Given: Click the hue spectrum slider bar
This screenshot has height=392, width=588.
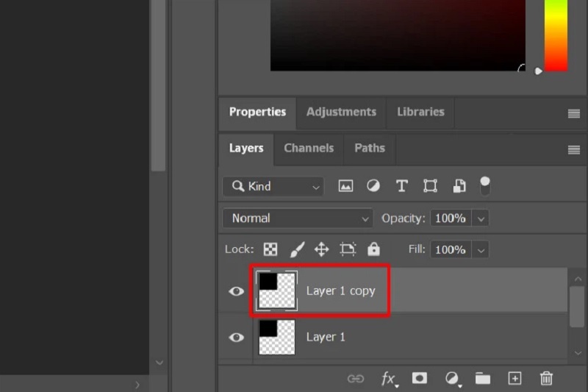Looking at the screenshot, I should (556, 37).
